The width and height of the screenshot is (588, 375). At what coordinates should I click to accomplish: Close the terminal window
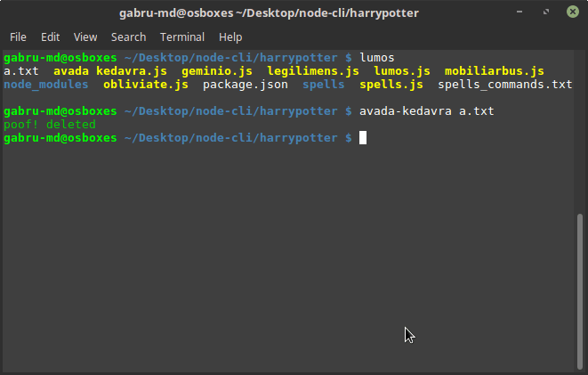point(573,12)
